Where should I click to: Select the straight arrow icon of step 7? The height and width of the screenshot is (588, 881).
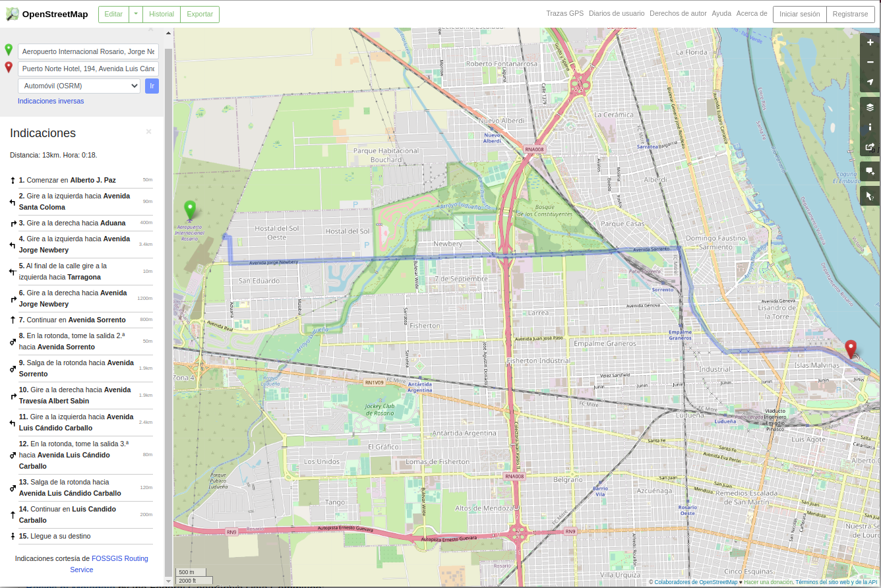pyautogui.click(x=13, y=320)
